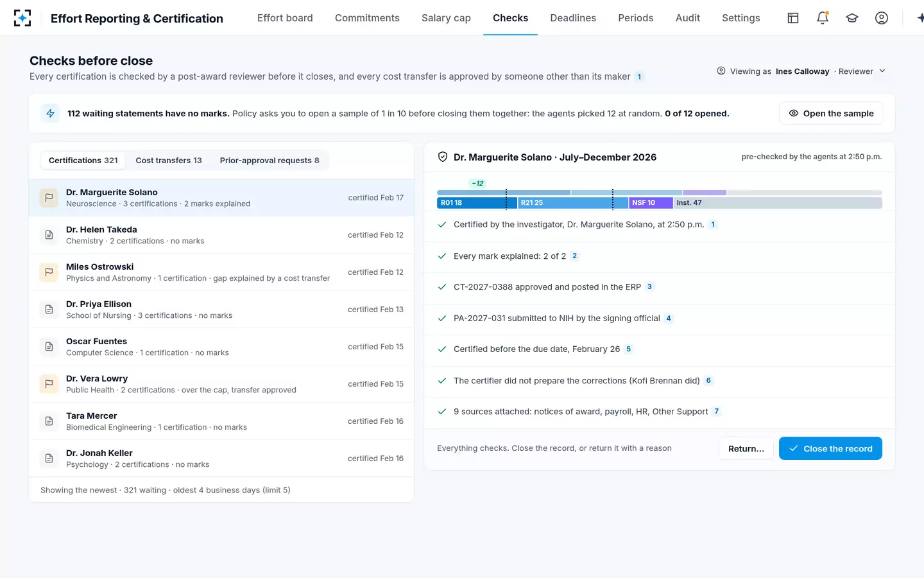Screen dimensions: 924x578
Task: Click the flag icon for Miles Ostrowski
Action: 49,272
